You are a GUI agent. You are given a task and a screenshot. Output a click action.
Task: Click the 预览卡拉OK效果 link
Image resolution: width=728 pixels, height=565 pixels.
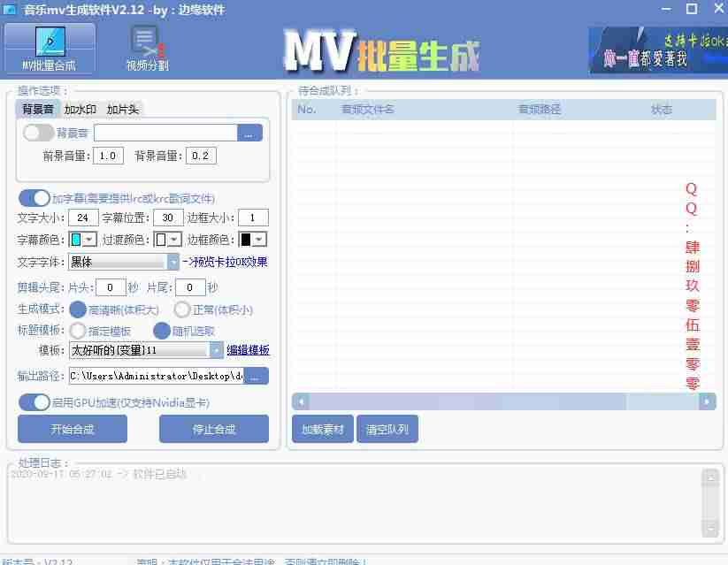(225, 262)
